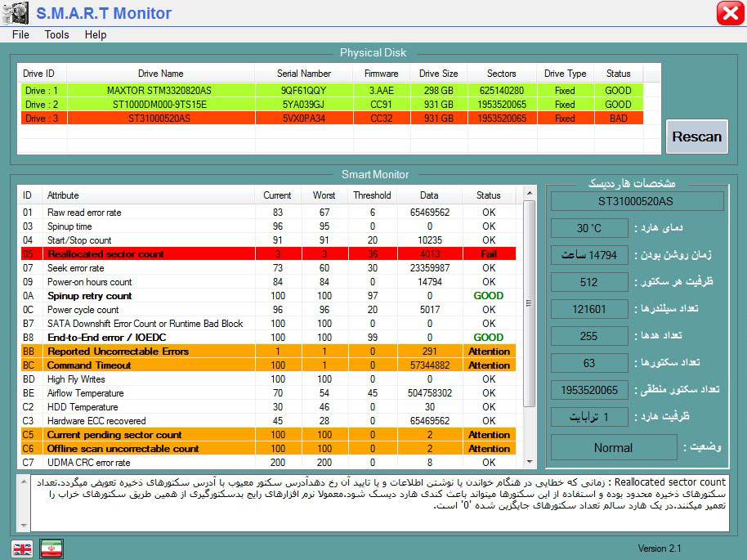Click the up arrow of attribute list scrollbar
The width and height of the screenshot is (747, 560).
point(530,193)
